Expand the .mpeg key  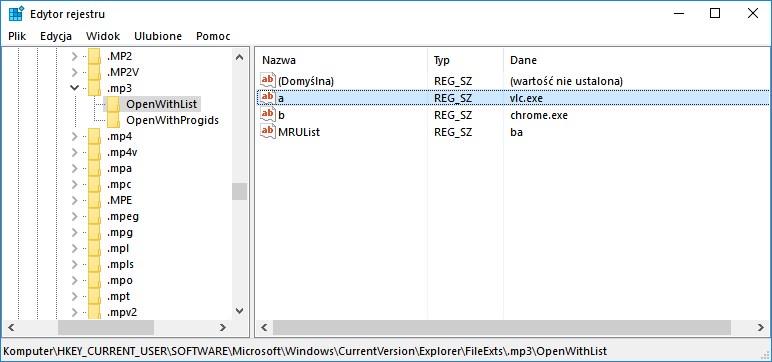[x=74, y=216]
